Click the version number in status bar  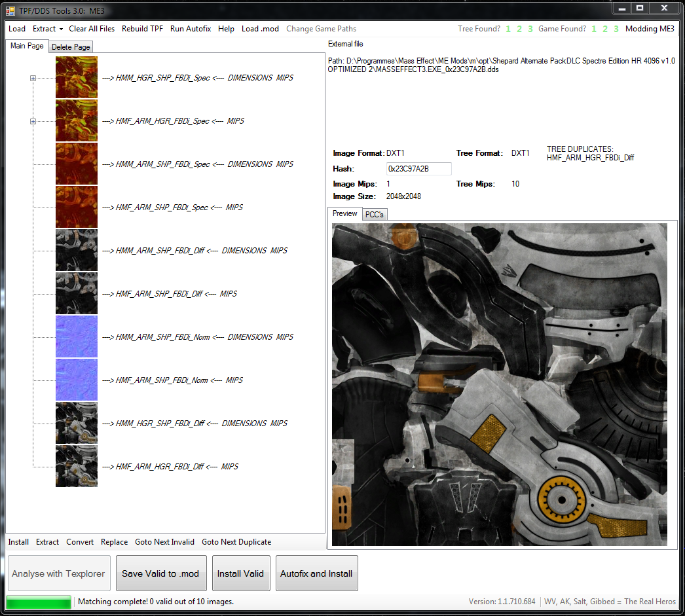502,602
